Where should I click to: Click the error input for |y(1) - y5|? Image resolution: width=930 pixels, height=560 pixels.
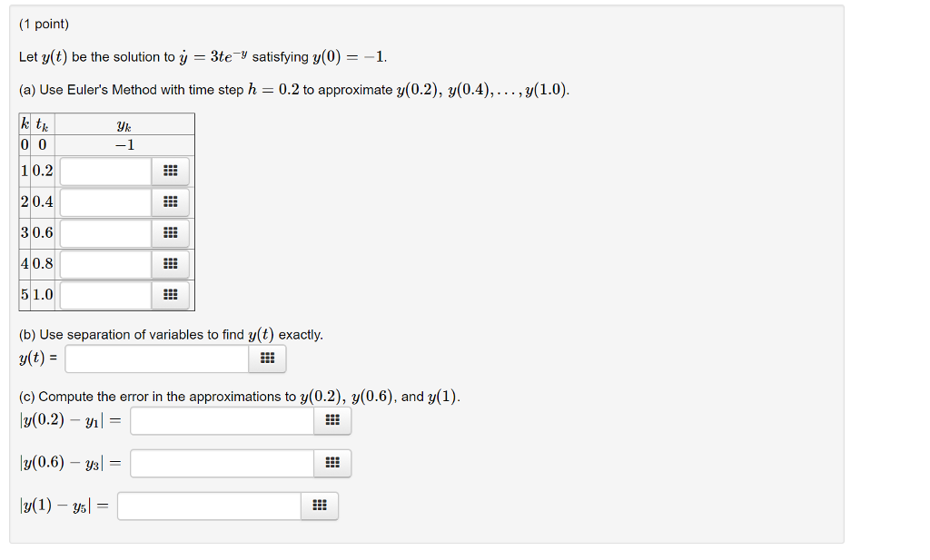click(x=209, y=505)
